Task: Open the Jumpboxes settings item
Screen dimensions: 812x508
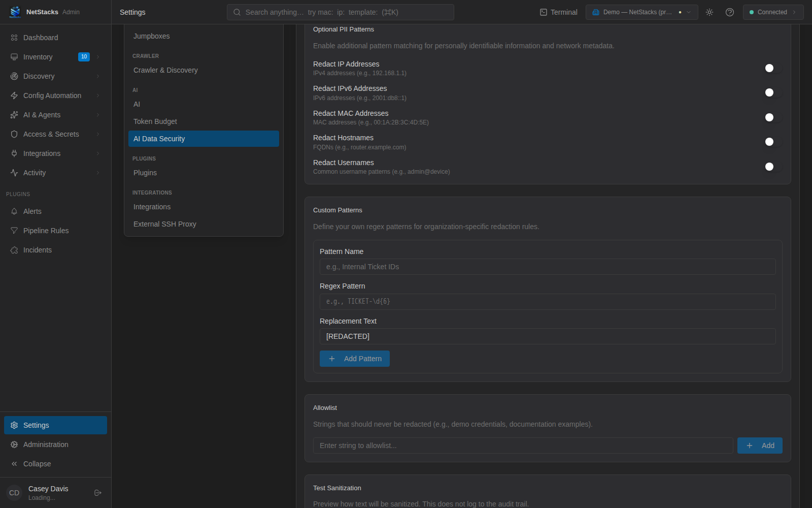Action: [x=204, y=36]
